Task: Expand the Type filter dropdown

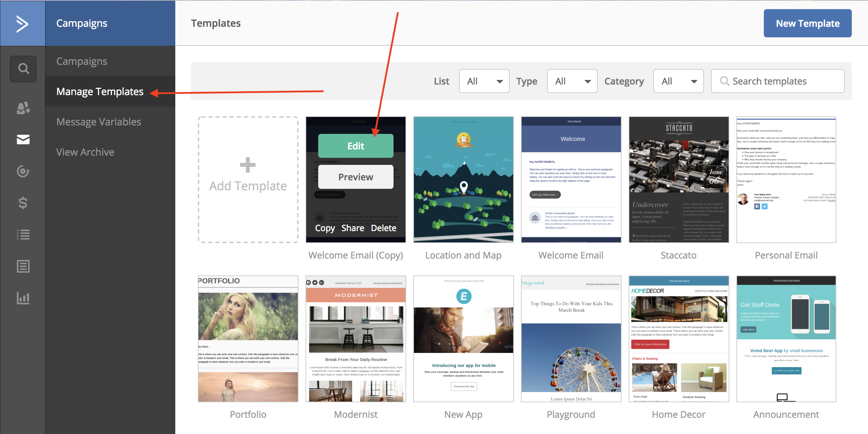Action: pos(572,81)
